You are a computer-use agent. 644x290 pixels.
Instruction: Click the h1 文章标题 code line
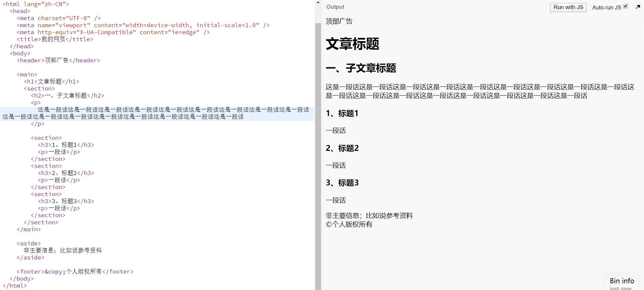point(52,81)
